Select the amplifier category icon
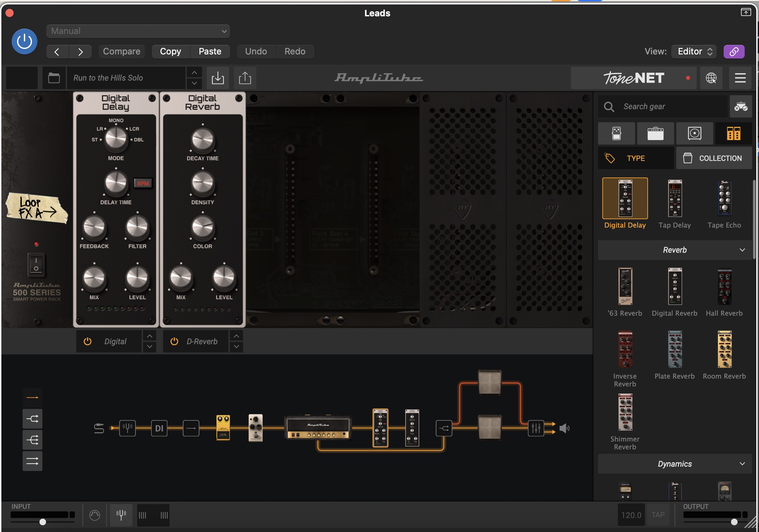This screenshot has width=759, height=532. click(x=656, y=133)
